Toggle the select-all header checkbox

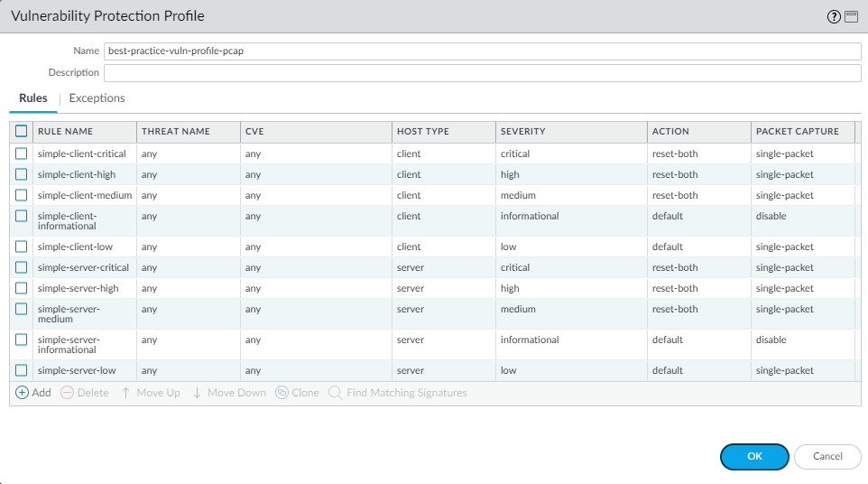[22, 131]
